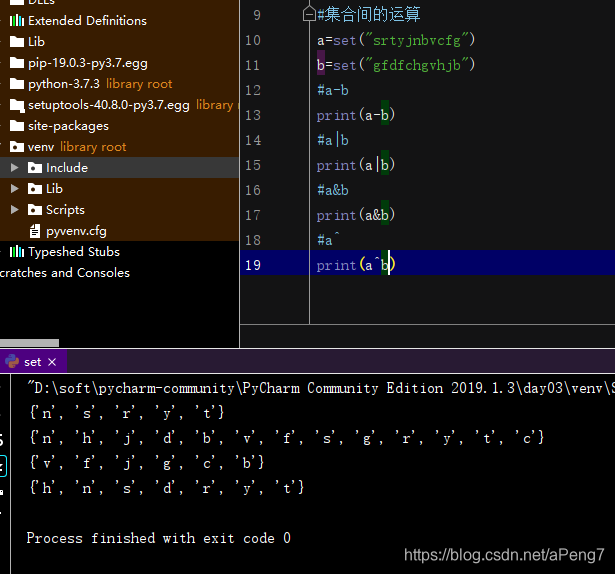
Task: Click the 'Process finished with exit code 0' message
Action: (x=158, y=538)
